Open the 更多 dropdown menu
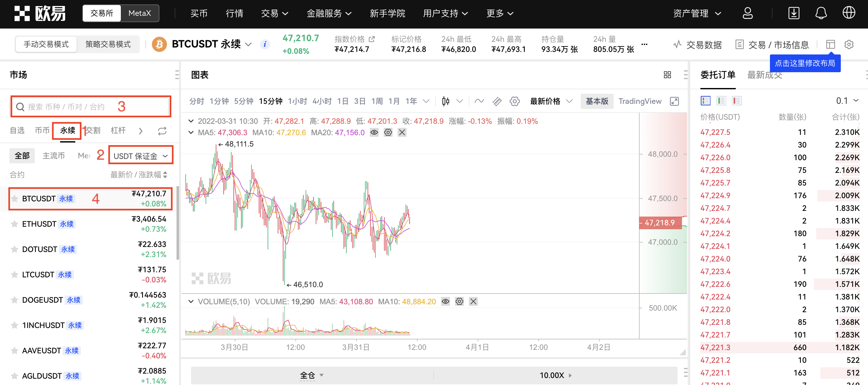 click(500, 14)
